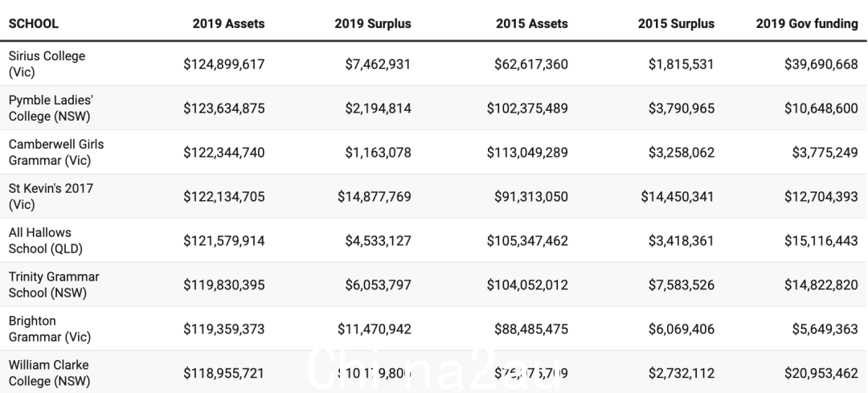Click the value $39,690,668
The width and height of the screenshot is (868, 393).
[x=821, y=64]
